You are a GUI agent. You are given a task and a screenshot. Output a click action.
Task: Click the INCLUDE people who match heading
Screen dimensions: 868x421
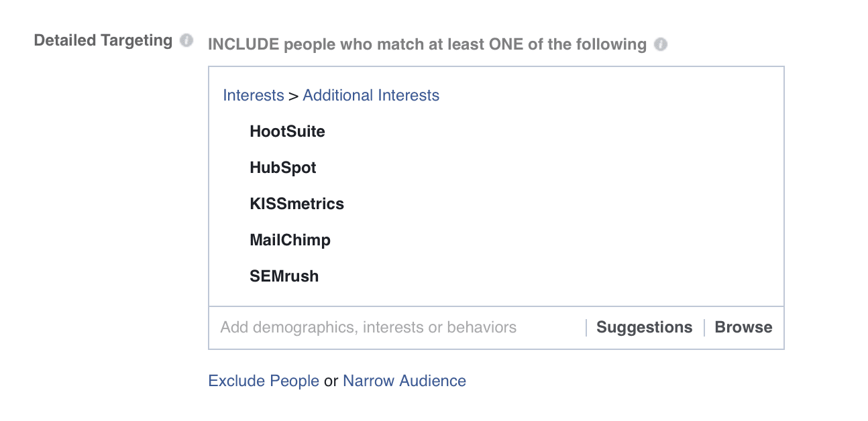427,45
